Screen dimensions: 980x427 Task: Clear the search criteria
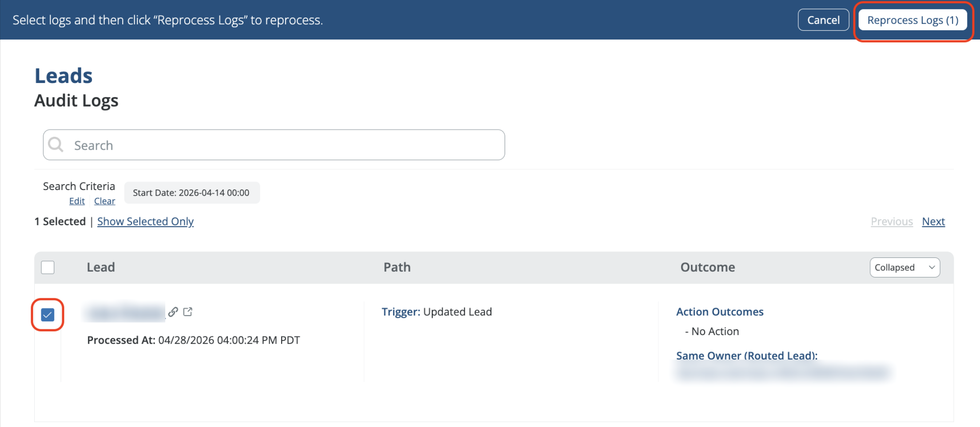click(x=104, y=201)
